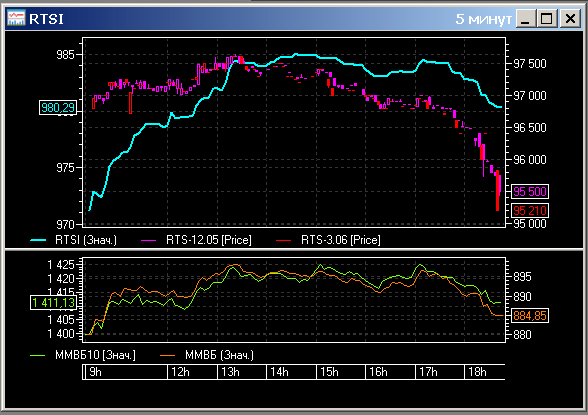The width and height of the screenshot is (588, 415).
Task: Click the ММВБ10 (Знач.) legend entry
Action: point(83,355)
